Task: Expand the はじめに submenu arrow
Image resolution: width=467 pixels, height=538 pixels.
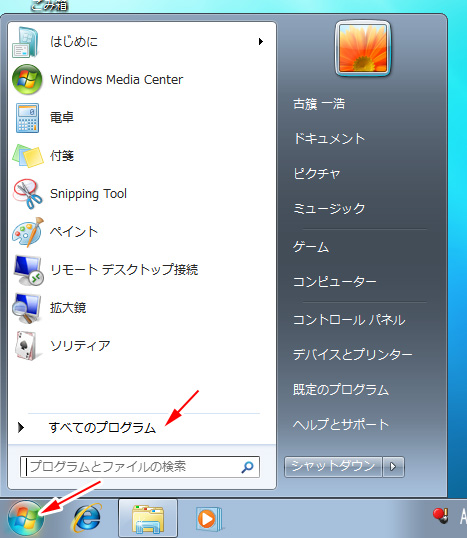Action: pos(261,42)
